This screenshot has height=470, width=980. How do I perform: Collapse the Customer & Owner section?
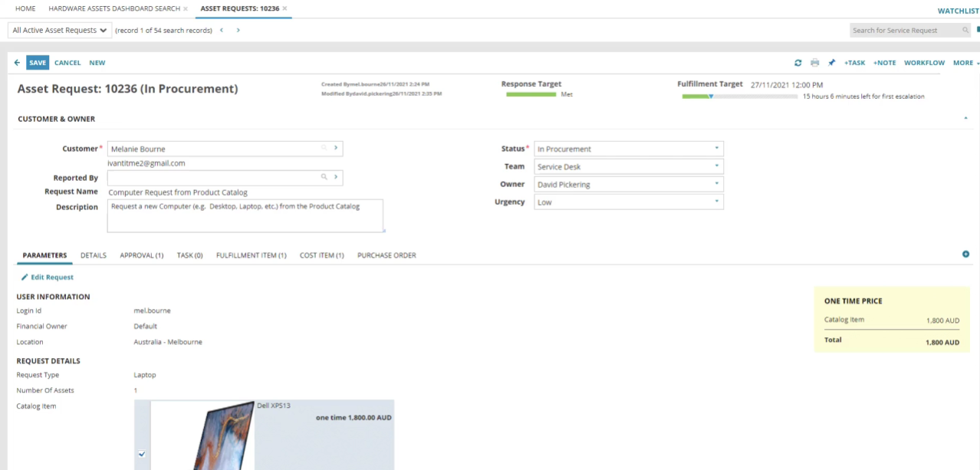click(x=965, y=119)
